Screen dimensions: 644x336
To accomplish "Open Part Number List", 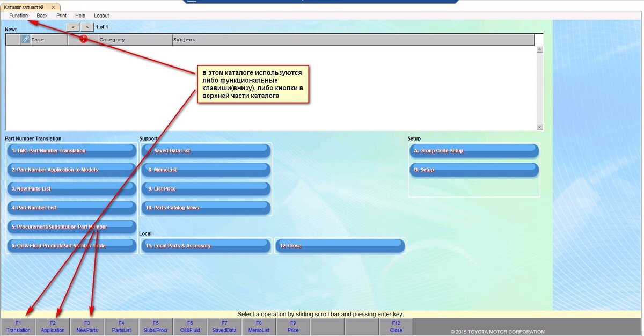I will point(72,208).
